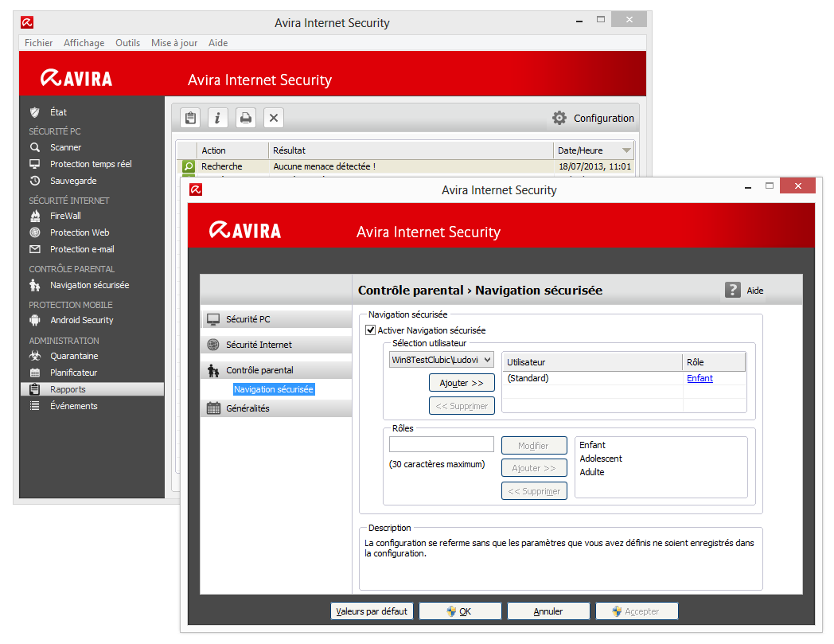834x644 pixels.
Task: Open the FireWall section
Action: pos(65,216)
